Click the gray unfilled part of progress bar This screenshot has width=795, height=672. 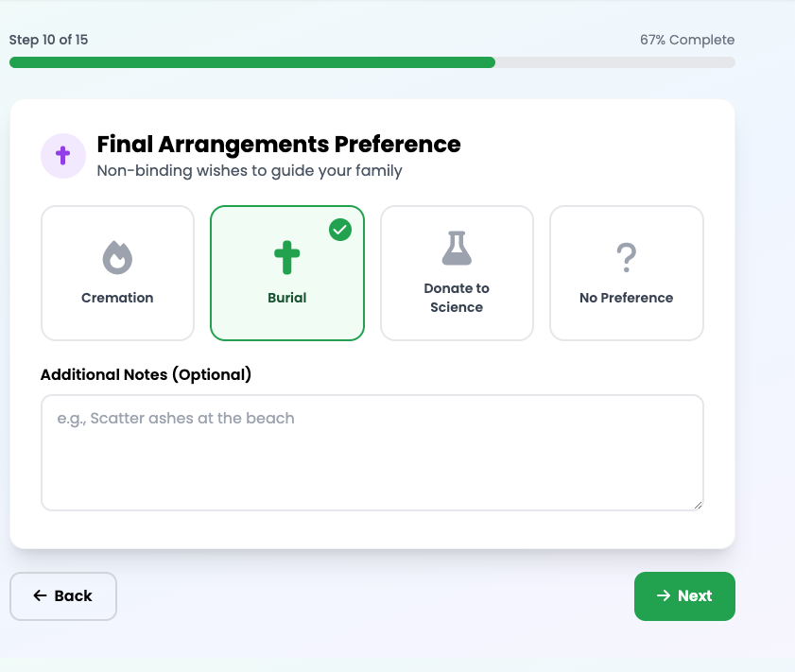click(614, 62)
